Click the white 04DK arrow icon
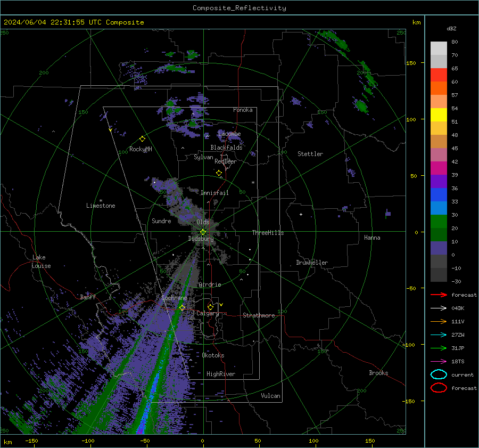 (439, 308)
